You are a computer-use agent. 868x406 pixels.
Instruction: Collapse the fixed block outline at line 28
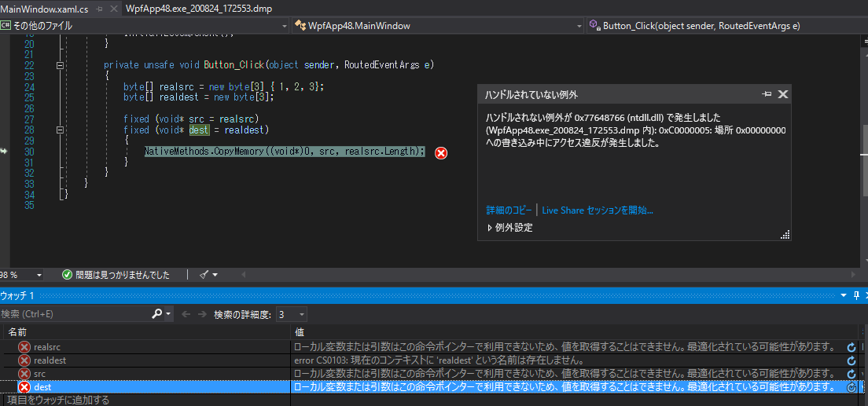pyautogui.click(x=60, y=130)
